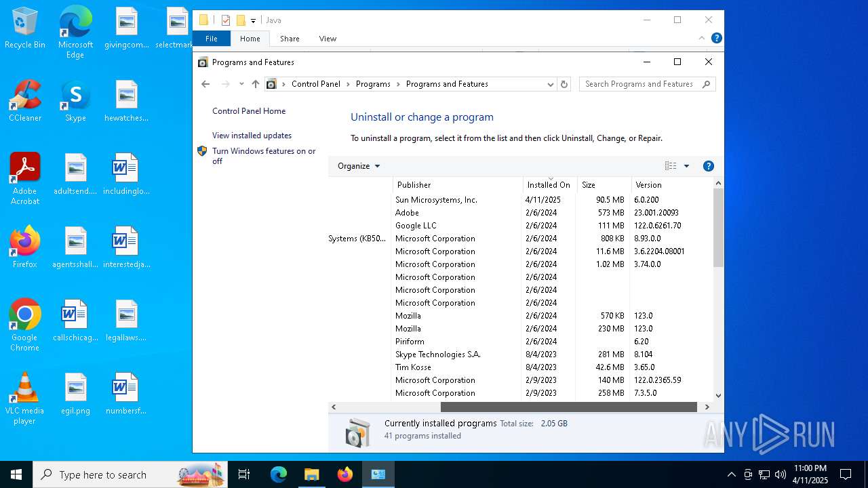This screenshot has width=868, height=488.
Task: Open the recent locations dropdown arrow
Action: (x=241, y=84)
